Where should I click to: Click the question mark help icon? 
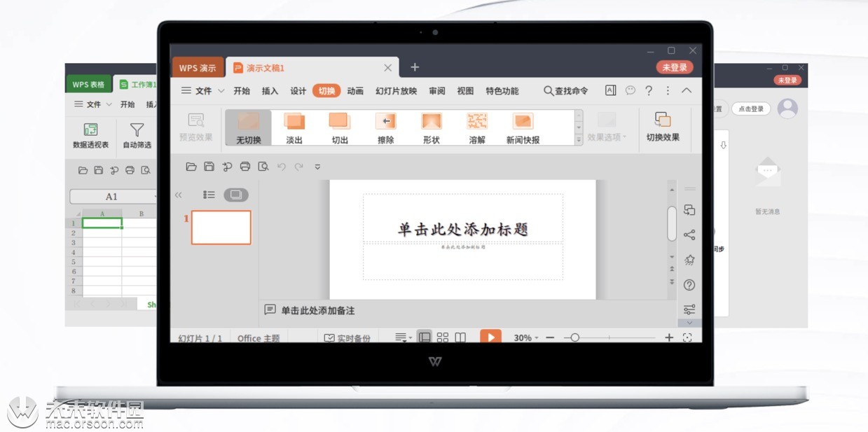pyautogui.click(x=649, y=90)
